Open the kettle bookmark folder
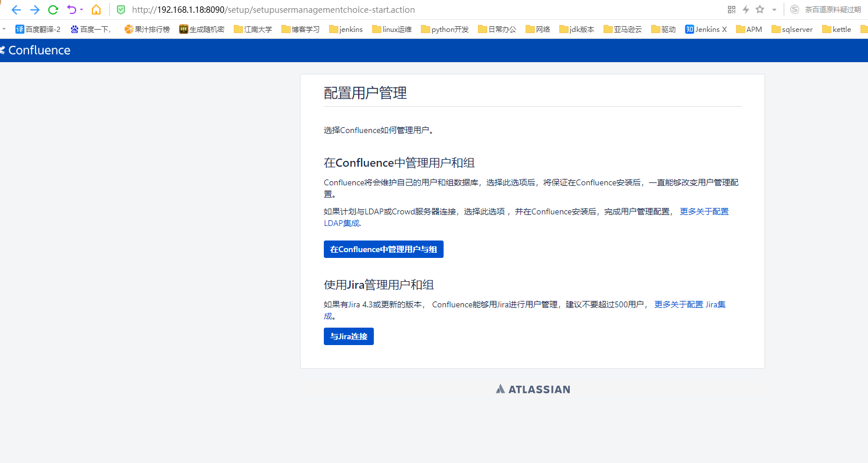868x463 pixels. pos(837,29)
